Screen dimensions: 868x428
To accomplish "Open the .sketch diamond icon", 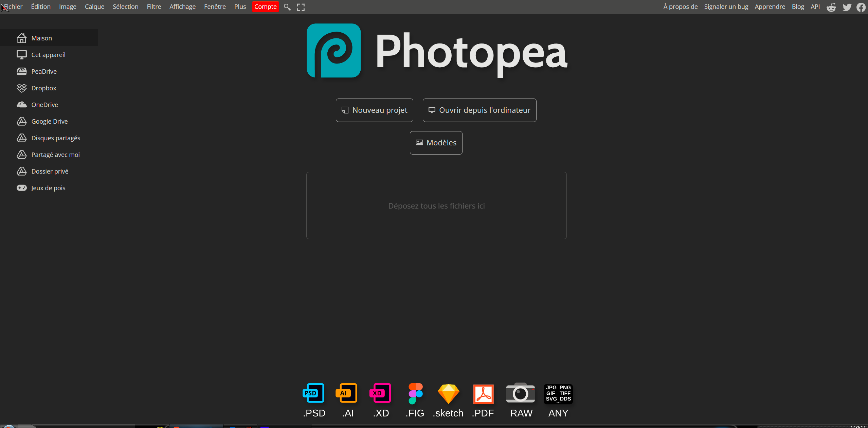I will tap(448, 393).
